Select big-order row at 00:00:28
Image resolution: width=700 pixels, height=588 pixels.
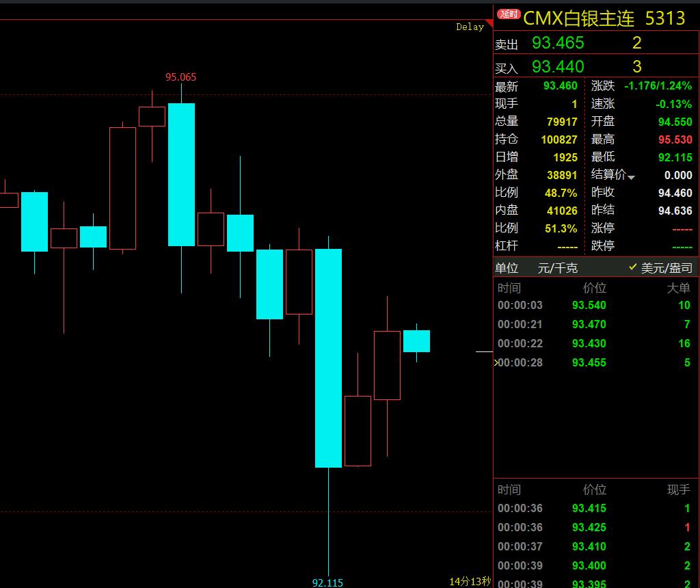596,363
